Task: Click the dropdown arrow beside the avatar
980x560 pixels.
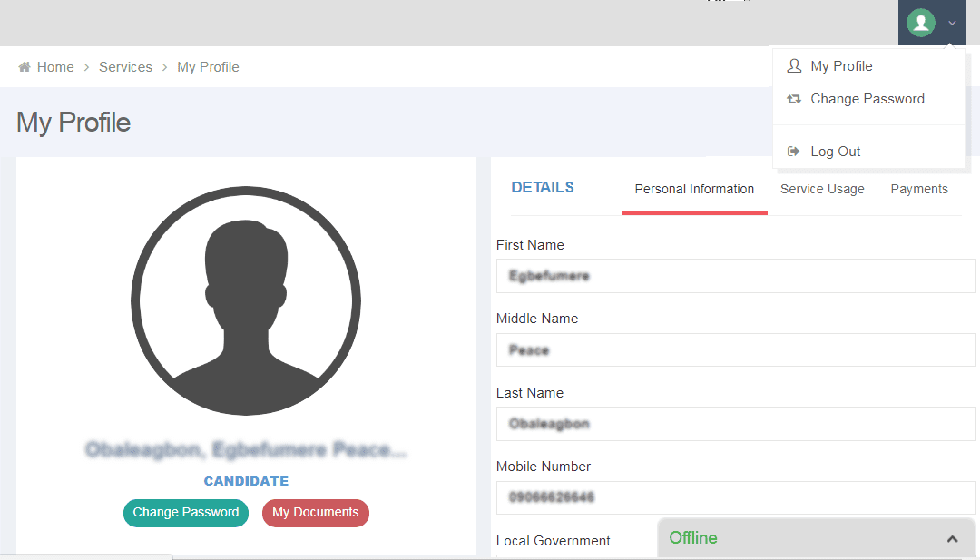Action: (951, 22)
